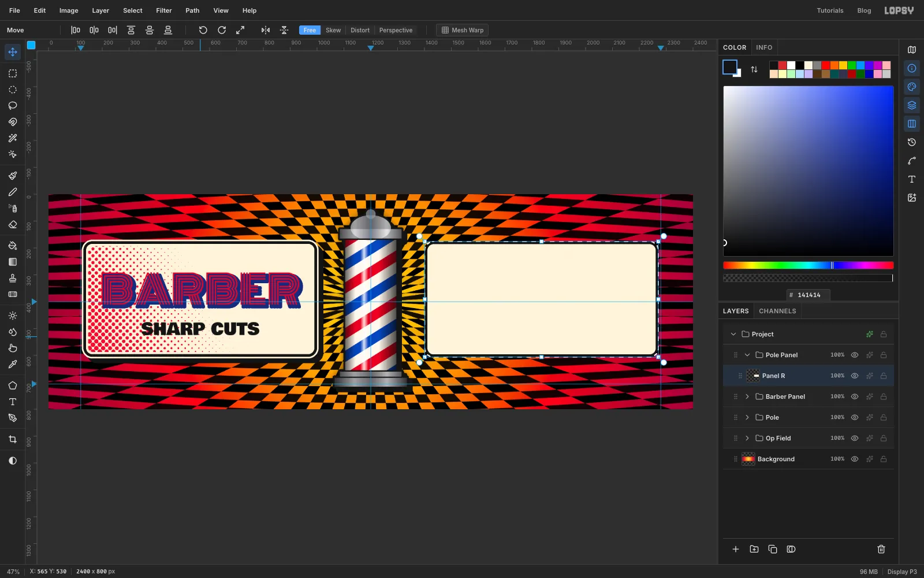Screen dimensions: 924x578
Task: Toggle lock on Pole layer
Action: [x=884, y=417]
